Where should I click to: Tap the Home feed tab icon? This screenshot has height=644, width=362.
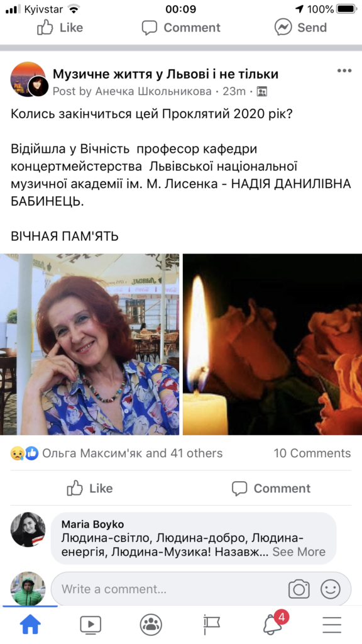click(x=30, y=625)
